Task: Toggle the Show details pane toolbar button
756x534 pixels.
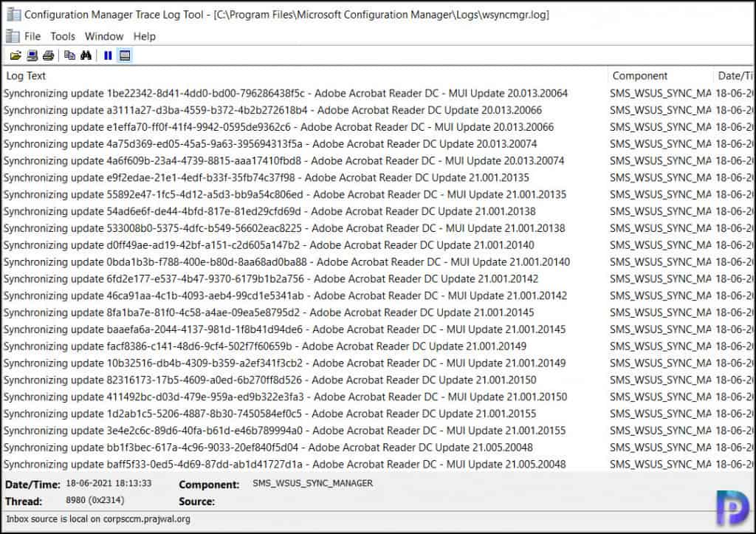Action: pyautogui.click(x=124, y=56)
